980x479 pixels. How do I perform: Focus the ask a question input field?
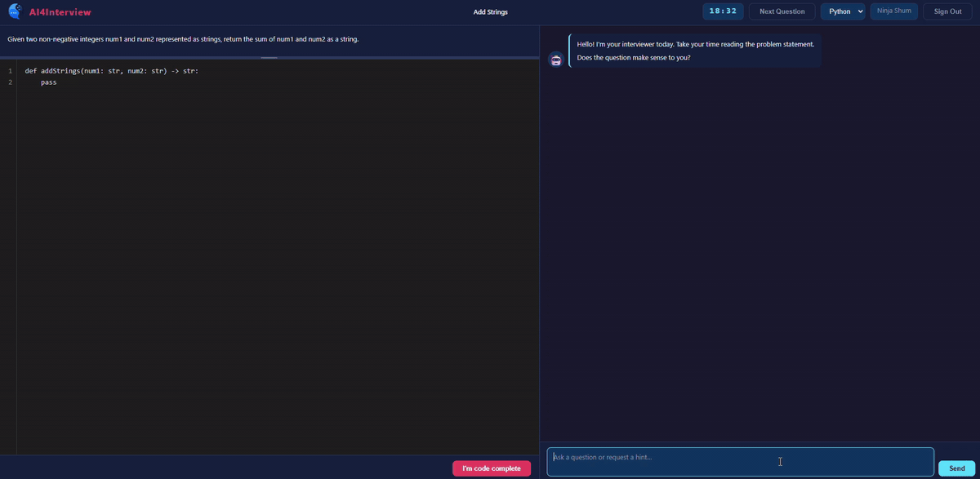click(x=740, y=462)
